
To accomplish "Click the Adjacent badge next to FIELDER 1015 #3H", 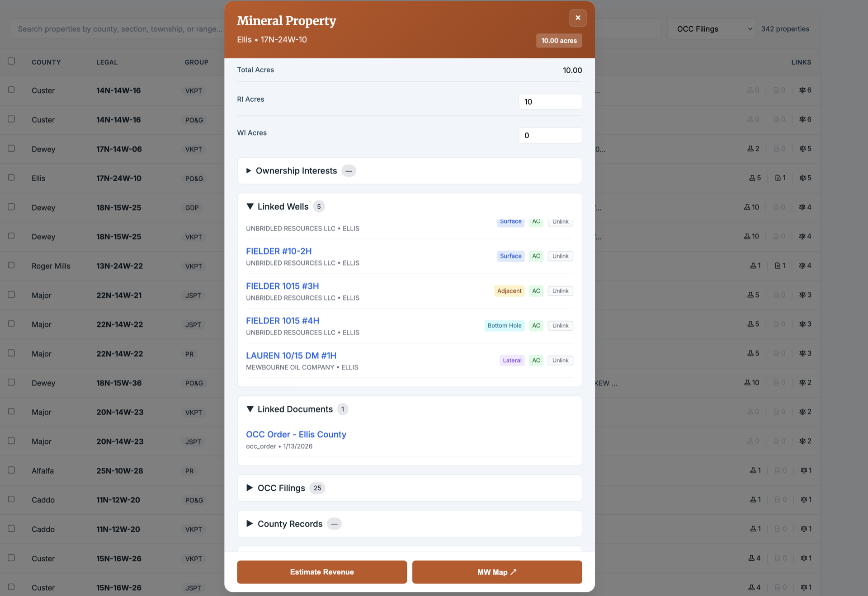I will click(x=509, y=291).
